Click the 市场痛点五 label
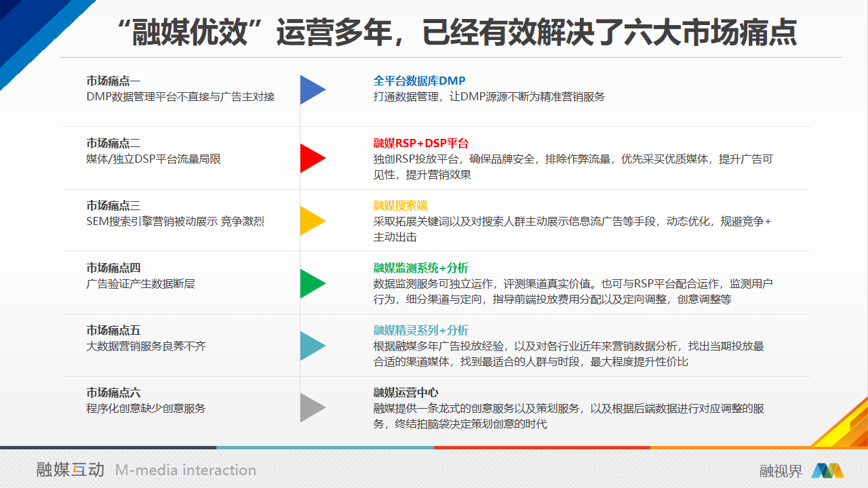The height and width of the screenshot is (488, 868). pos(113,330)
